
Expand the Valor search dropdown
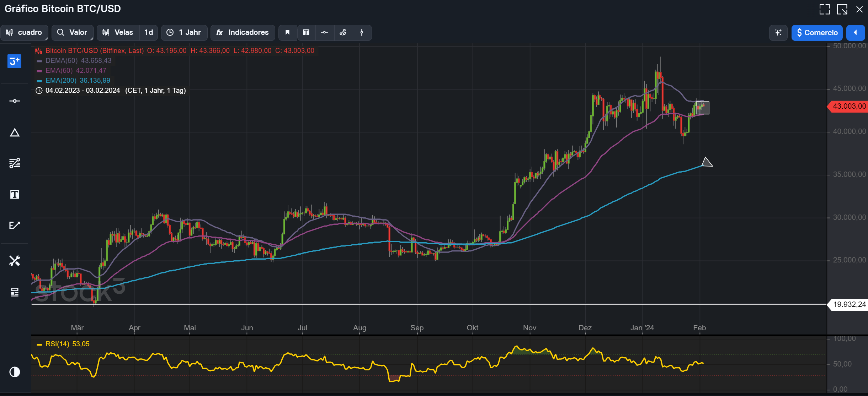point(72,33)
